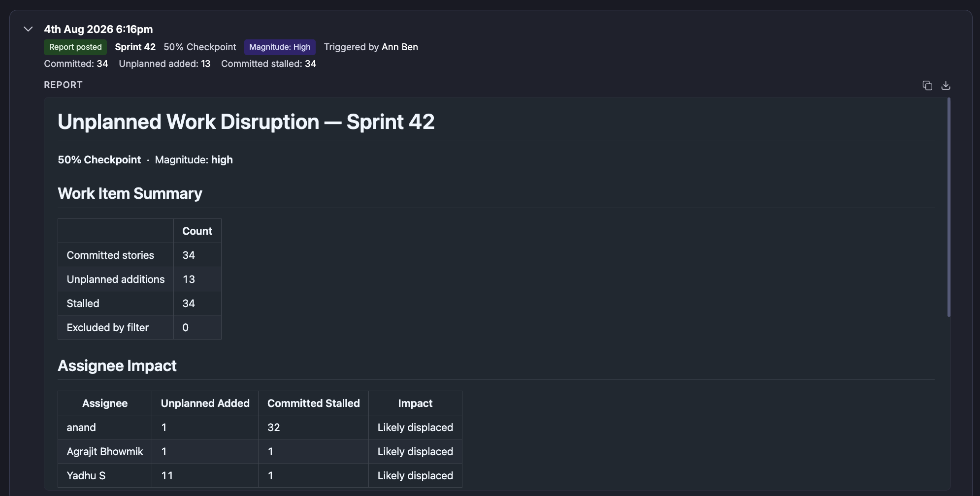Screen dimensions: 980x496
Task: Click the Impact column header
Action: coord(415,403)
